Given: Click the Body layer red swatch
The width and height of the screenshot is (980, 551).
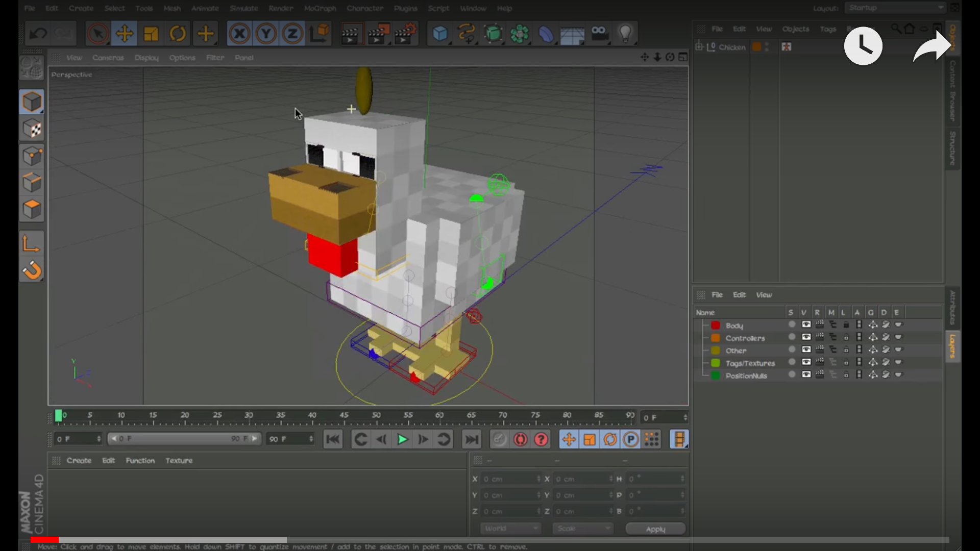Looking at the screenshot, I should click(716, 325).
